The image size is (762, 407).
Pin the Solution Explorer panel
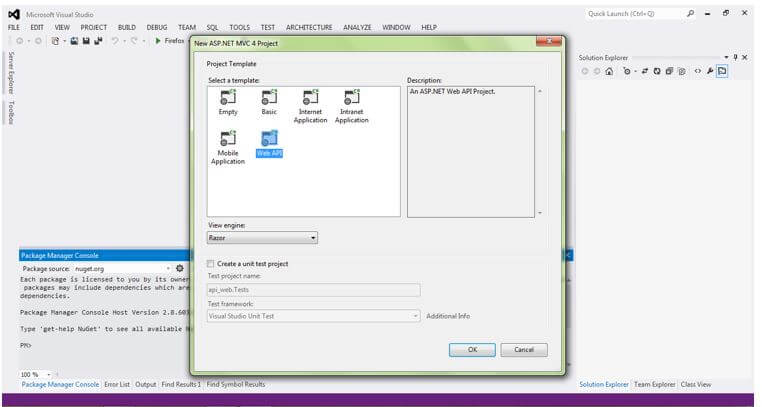(736, 57)
